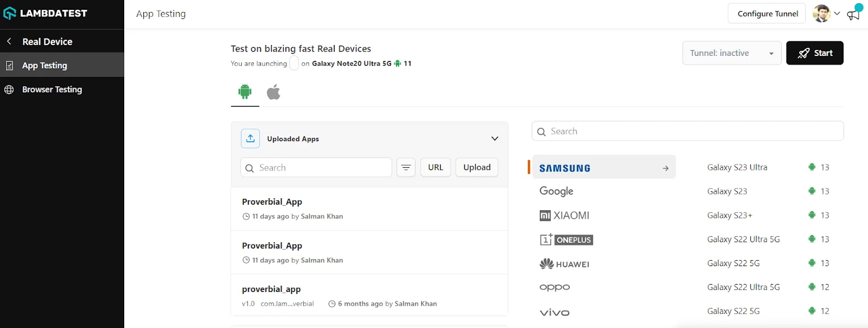868x328 pixels.
Task: Click magnifier in uploaded apps search
Action: (250, 168)
